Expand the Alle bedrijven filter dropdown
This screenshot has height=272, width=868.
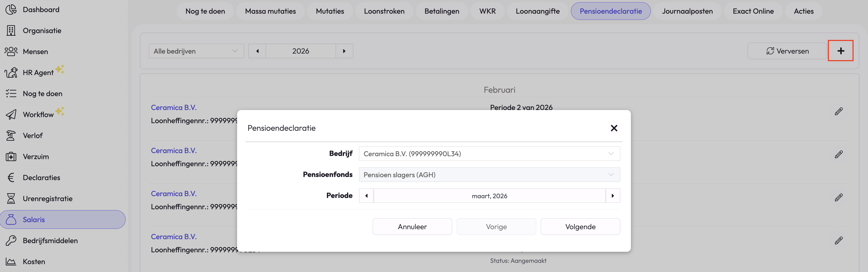coord(196,51)
